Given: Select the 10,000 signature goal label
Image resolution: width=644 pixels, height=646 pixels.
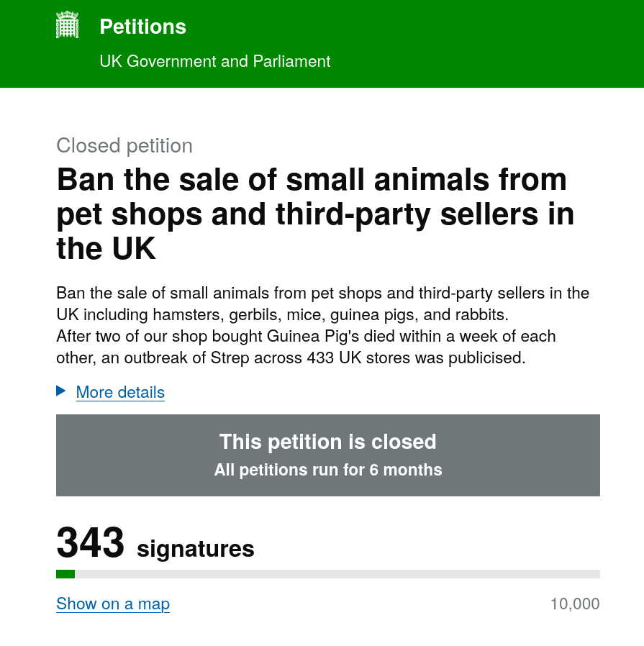Looking at the screenshot, I should click(x=575, y=604).
